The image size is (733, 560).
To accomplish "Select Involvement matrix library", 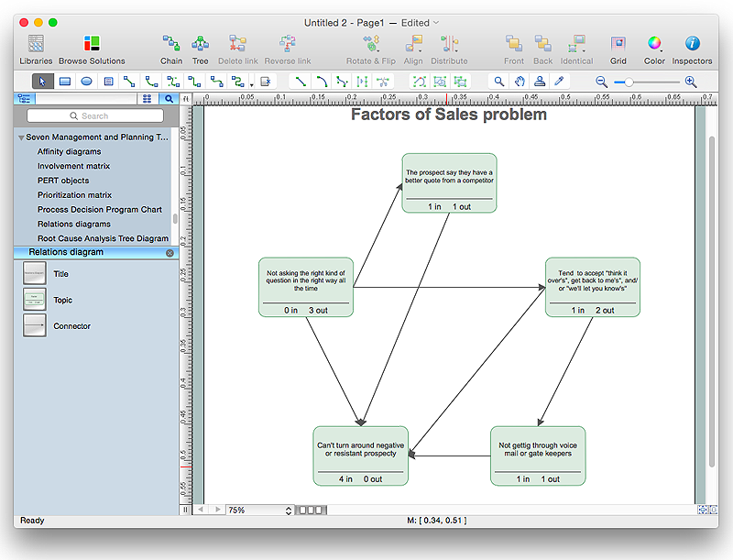I will 74,166.
